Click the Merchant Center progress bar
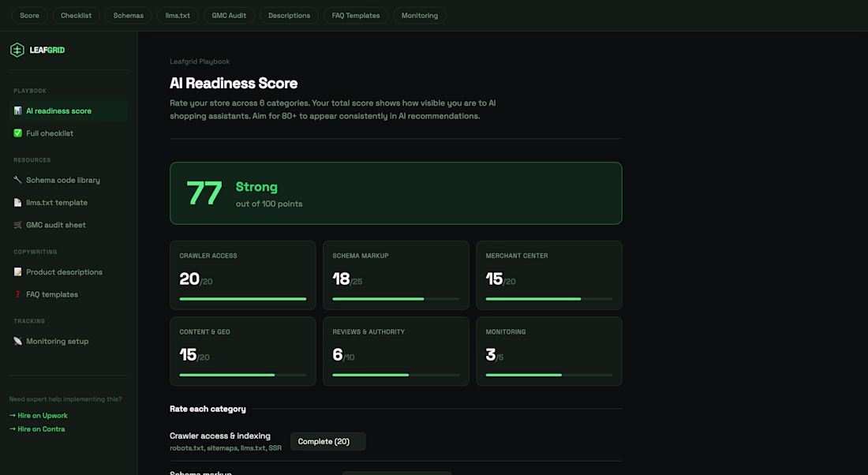The image size is (868, 475). [549, 299]
